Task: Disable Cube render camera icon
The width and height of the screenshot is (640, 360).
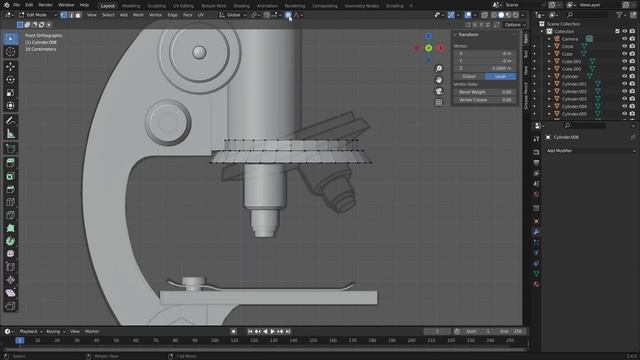Action: click(x=632, y=54)
